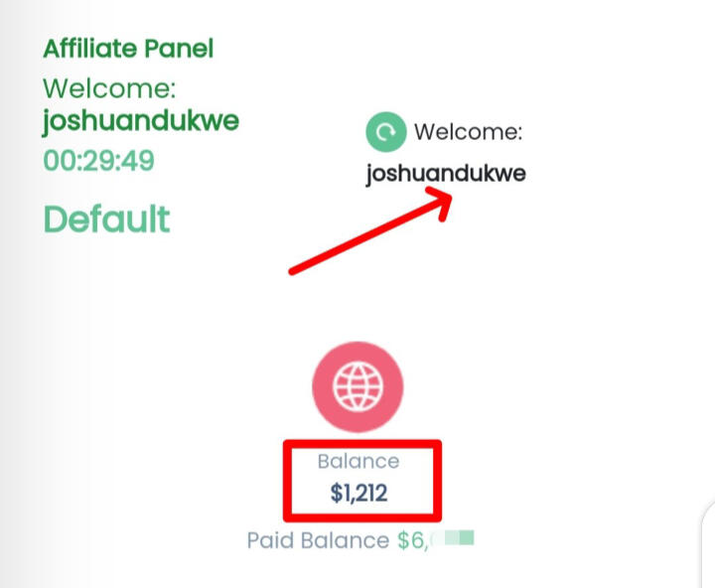Click the gray shaded strip on left edge
Viewport: 715px width, 588px height.
click(10, 298)
